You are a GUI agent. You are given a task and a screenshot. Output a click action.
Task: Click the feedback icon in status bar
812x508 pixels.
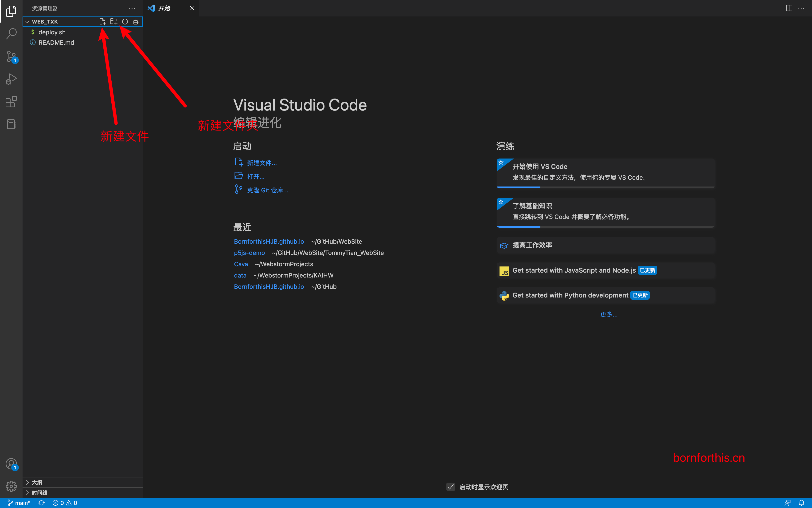[788, 503]
